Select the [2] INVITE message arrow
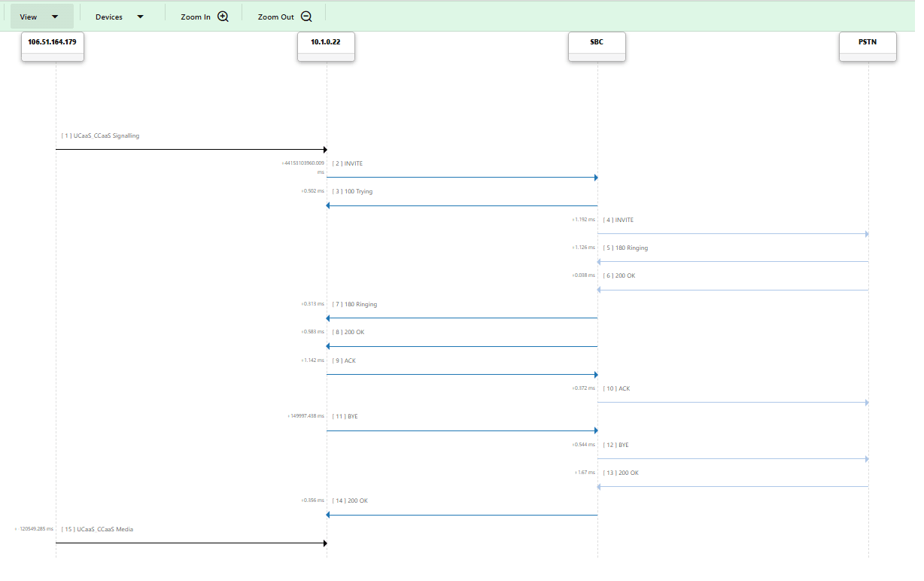Image resolution: width=924 pixels, height=581 pixels. coord(462,178)
